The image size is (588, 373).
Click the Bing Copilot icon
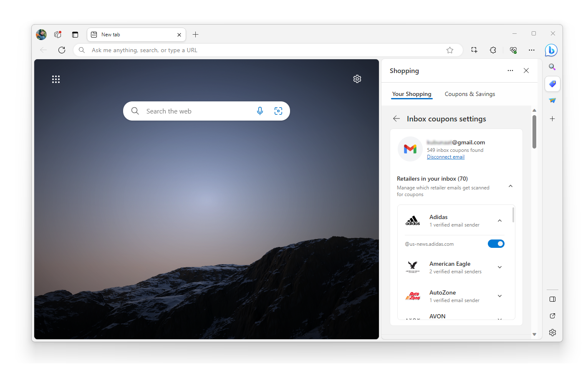point(551,50)
